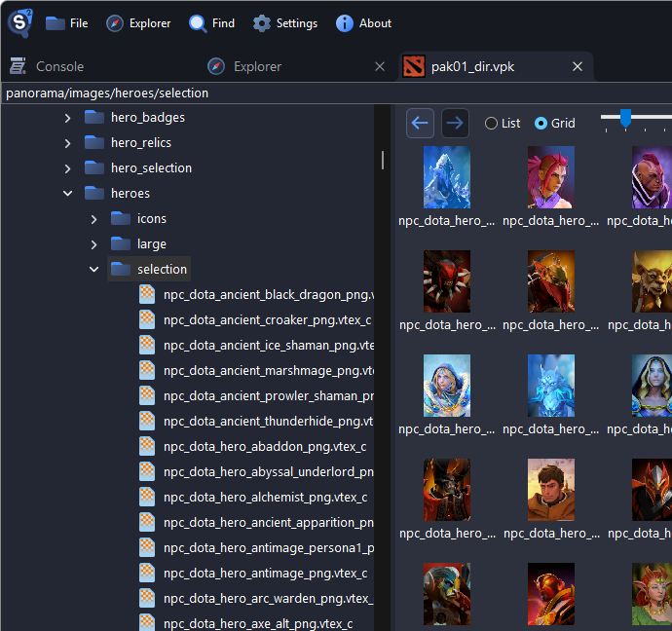Select the pak01_dir.vpk tab
Screen dimensions: 672x631
pos(472,66)
